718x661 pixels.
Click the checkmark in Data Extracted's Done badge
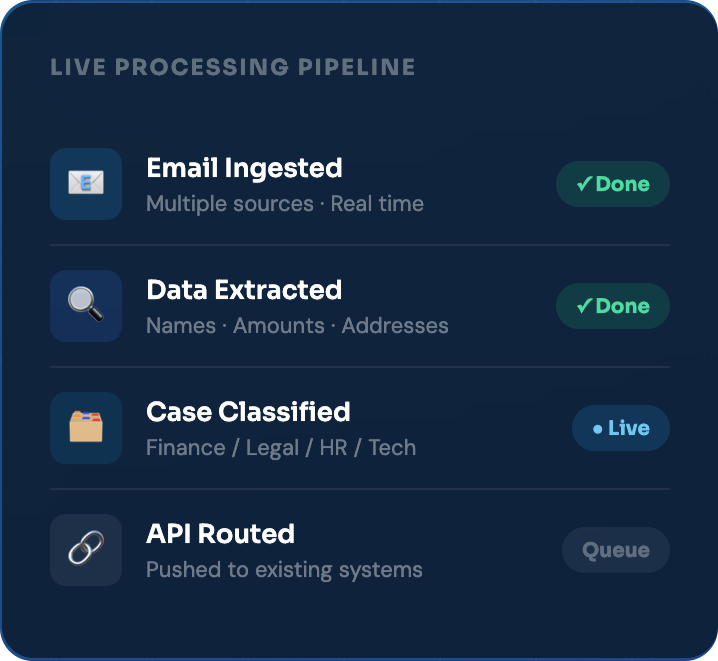coord(584,306)
